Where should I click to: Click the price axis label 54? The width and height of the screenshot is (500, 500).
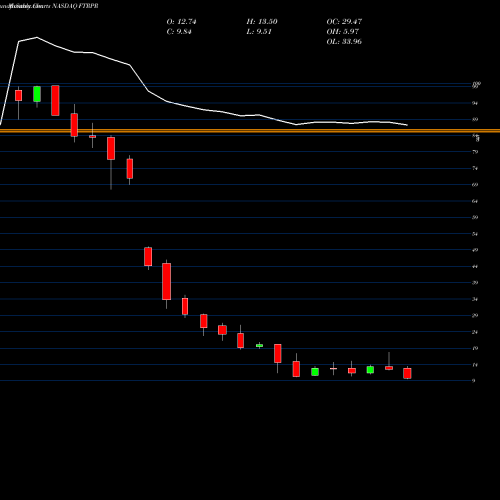pyautogui.click(x=475, y=234)
